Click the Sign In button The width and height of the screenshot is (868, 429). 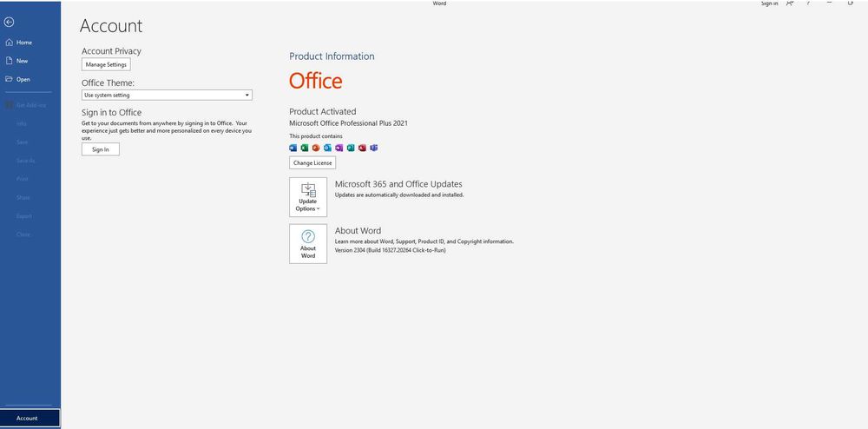(100, 149)
